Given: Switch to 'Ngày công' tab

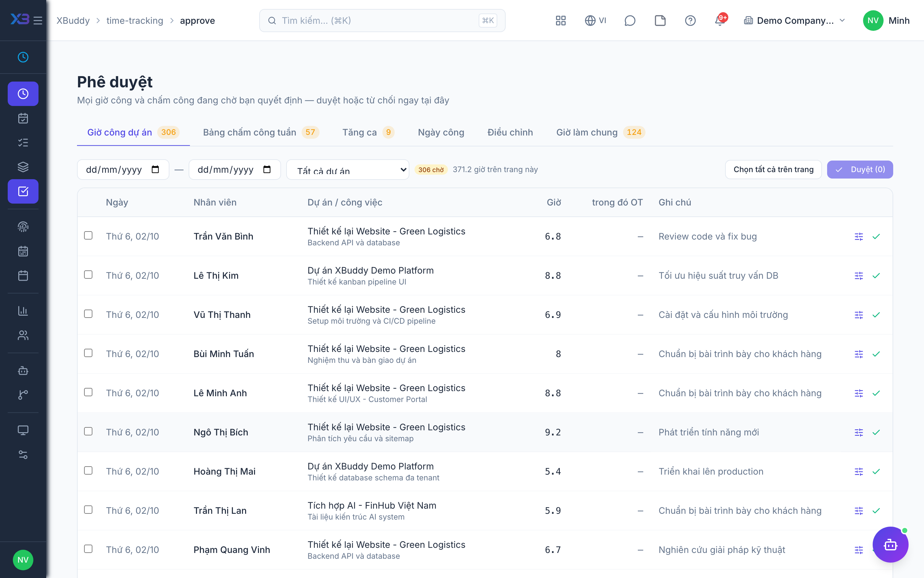Looking at the screenshot, I should coord(441,132).
